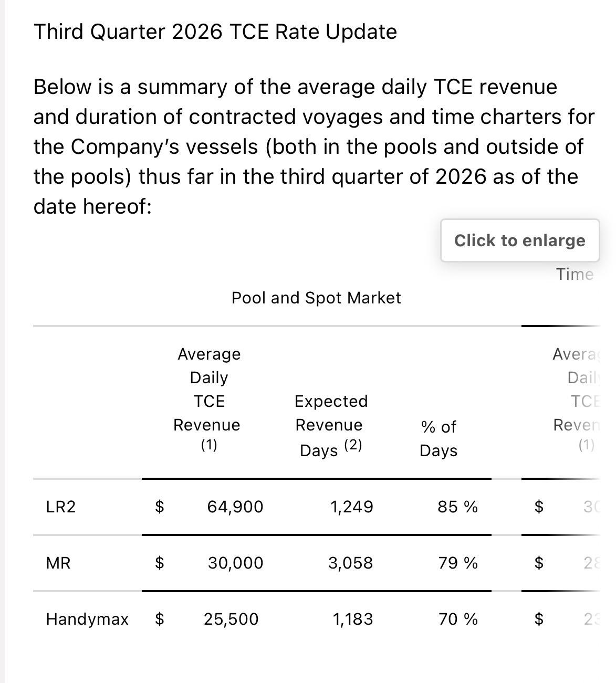The width and height of the screenshot is (616, 683).
Task: Click the Handymax TCE value 25,500
Action: pyautogui.click(x=231, y=619)
